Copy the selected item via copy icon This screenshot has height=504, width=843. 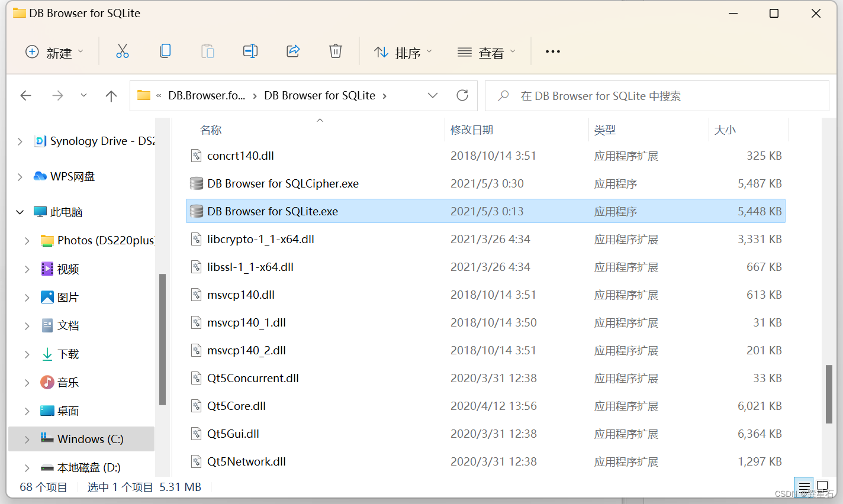point(165,51)
